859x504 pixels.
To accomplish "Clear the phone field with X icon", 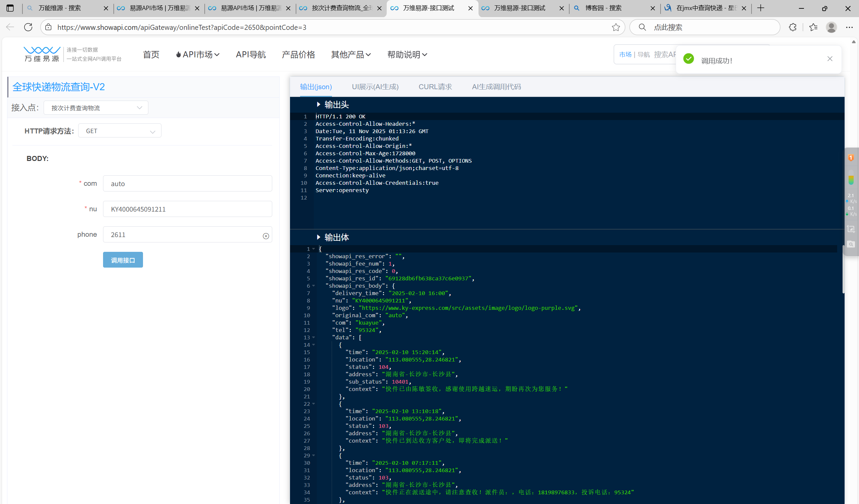I will [x=266, y=236].
